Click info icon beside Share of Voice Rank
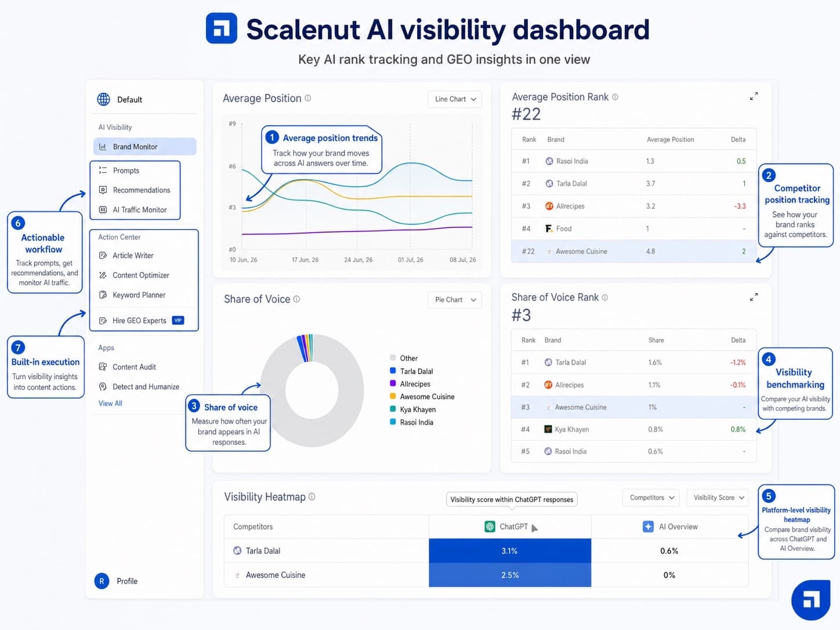 point(605,297)
